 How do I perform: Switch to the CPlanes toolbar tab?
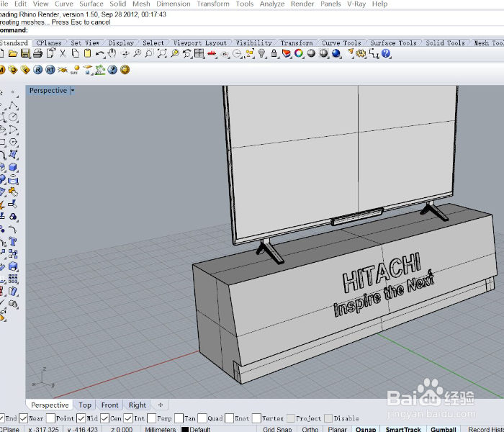[x=49, y=42]
